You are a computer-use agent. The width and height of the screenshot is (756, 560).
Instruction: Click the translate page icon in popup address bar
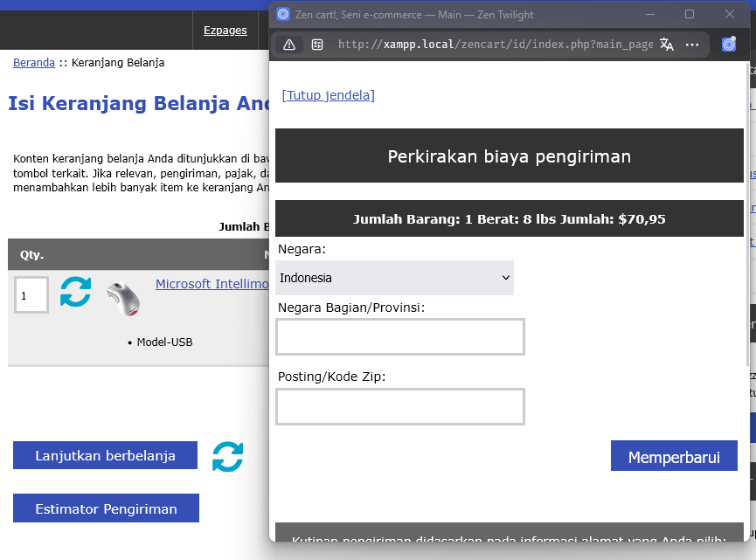pyautogui.click(x=667, y=45)
